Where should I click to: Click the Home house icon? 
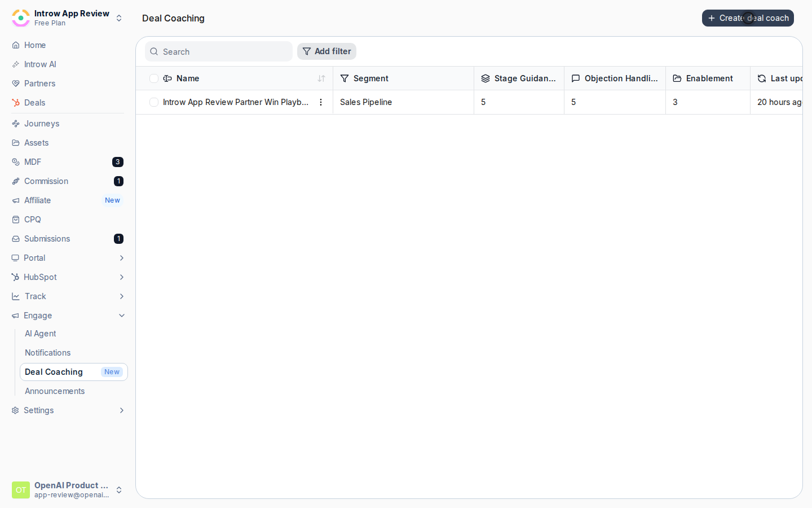16,45
